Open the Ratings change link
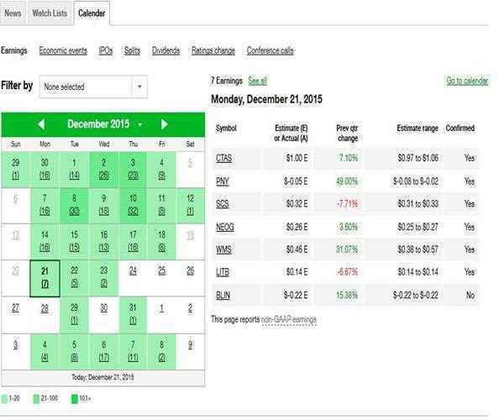The image size is (504, 420). 213,50
